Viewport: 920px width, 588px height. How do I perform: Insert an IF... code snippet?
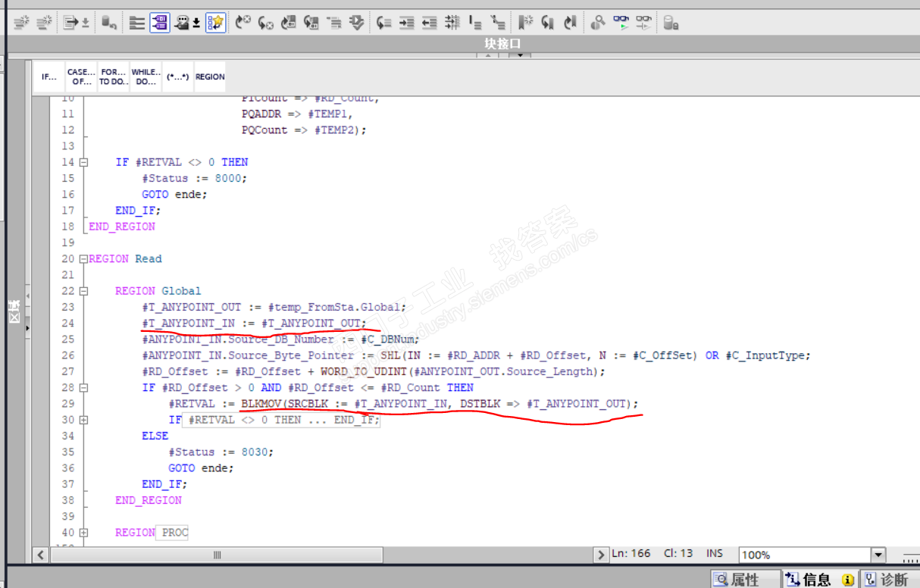tap(49, 77)
